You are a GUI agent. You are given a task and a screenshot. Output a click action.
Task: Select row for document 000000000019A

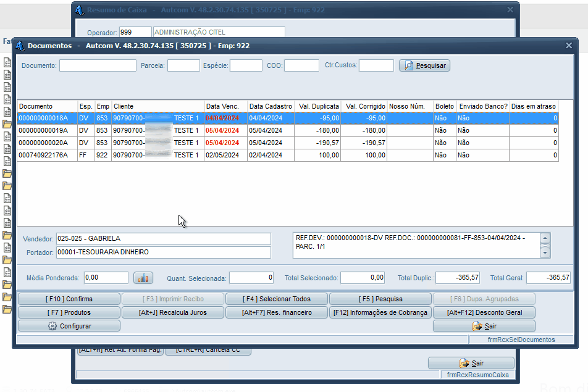(x=288, y=130)
